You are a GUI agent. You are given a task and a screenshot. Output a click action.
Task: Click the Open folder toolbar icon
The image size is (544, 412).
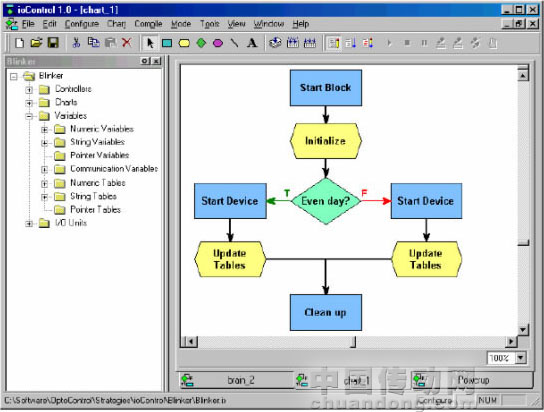pyautogui.click(x=36, y=43)
